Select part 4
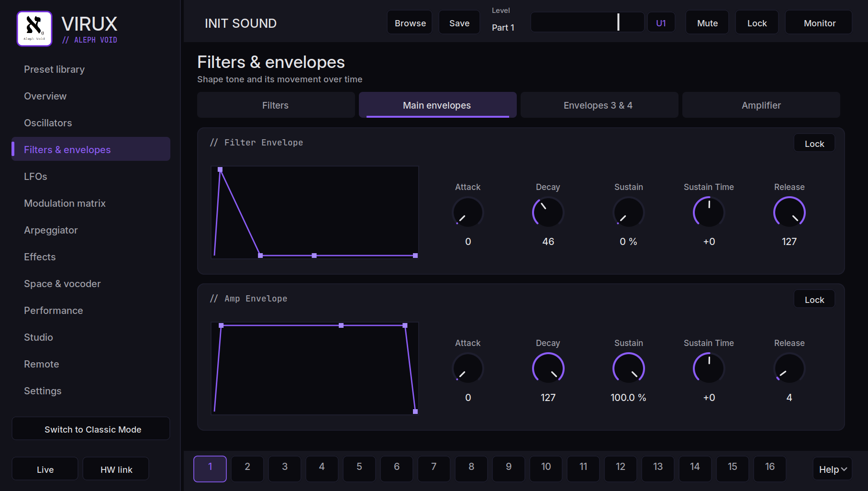Screen dimensions: 868x491 pos(322,469)
